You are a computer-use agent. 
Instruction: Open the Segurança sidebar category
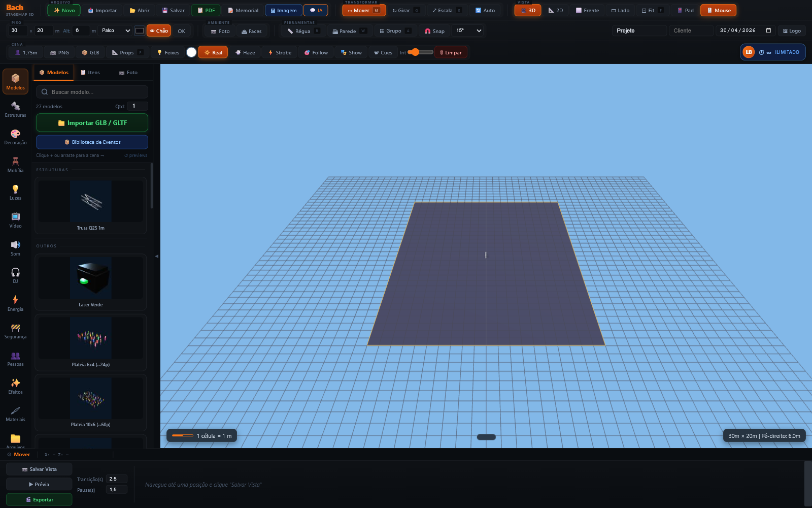point(15,331)
